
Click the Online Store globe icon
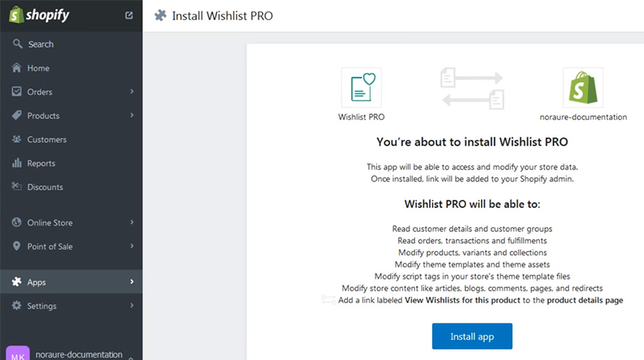pyautogui.click(x=16, y=222)
